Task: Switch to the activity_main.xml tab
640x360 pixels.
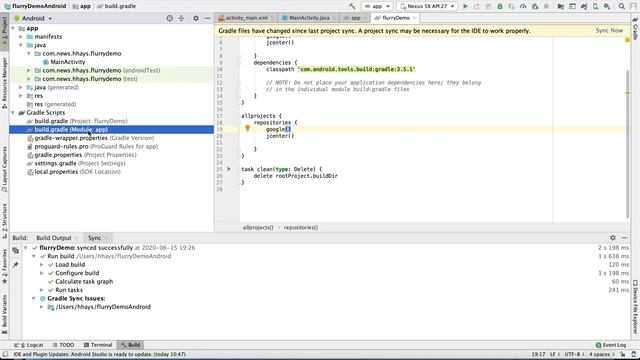Action: [247, 18]
